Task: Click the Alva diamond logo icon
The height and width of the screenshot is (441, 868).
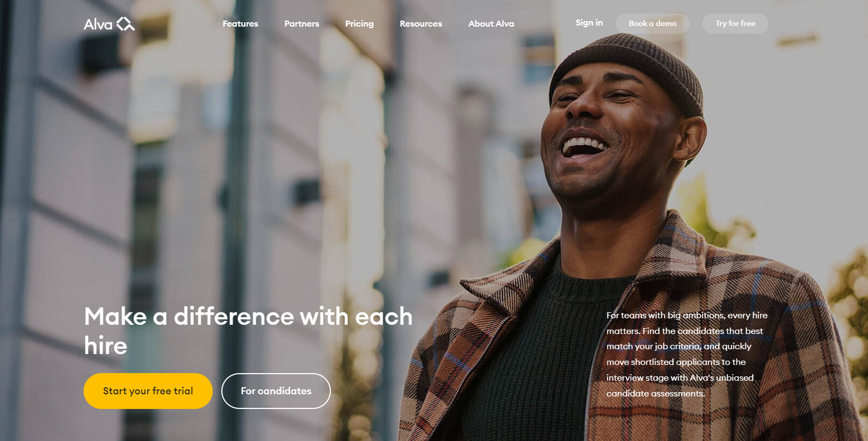Action: point(125,24)
